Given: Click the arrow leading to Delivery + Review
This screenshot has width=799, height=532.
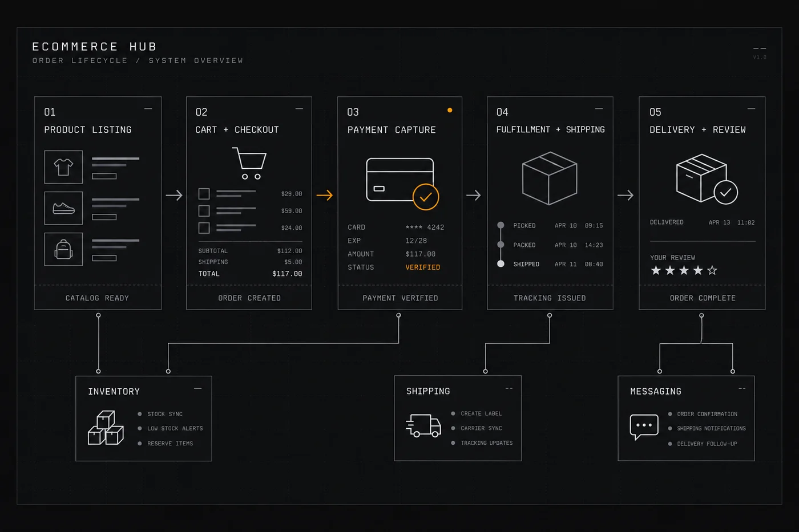Looking at the screenshot, I should click(x=626, y=195).
